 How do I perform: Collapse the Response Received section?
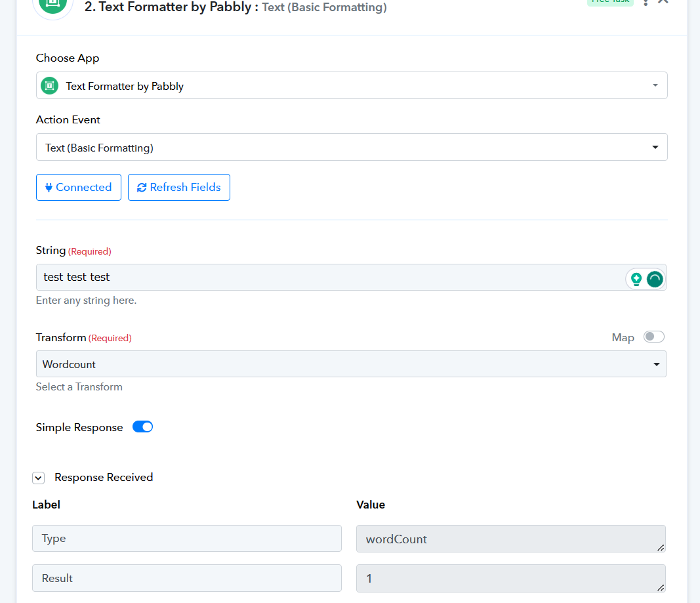(x=39, y=478)
